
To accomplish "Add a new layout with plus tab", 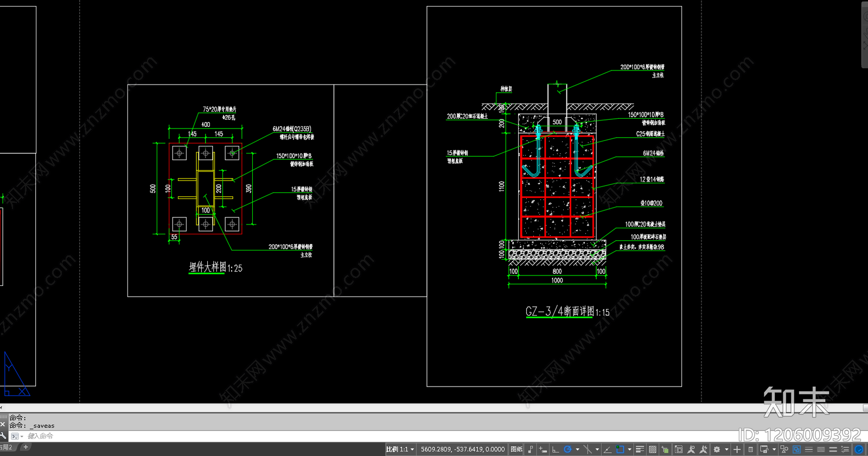I will click(25, 447).
